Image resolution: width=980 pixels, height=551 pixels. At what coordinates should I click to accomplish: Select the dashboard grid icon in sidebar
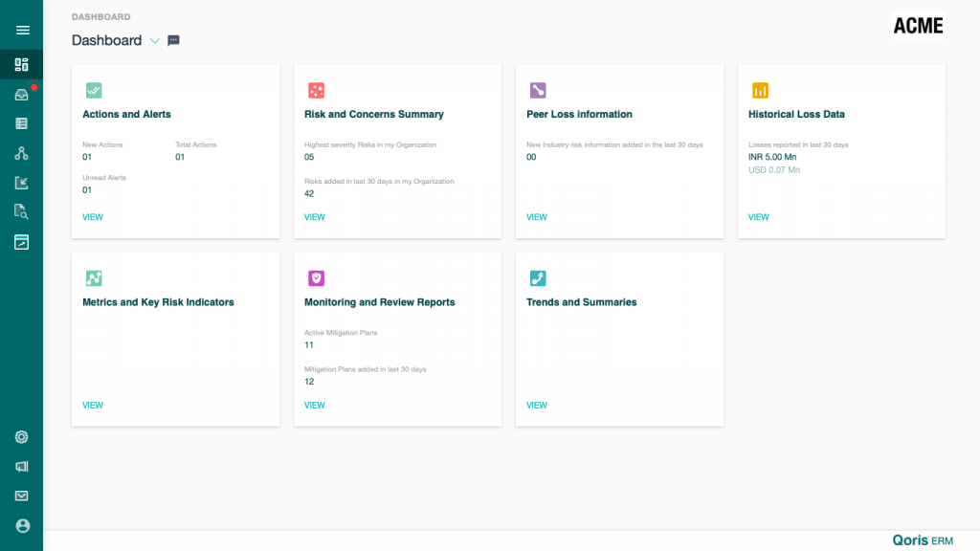(22, 64)
